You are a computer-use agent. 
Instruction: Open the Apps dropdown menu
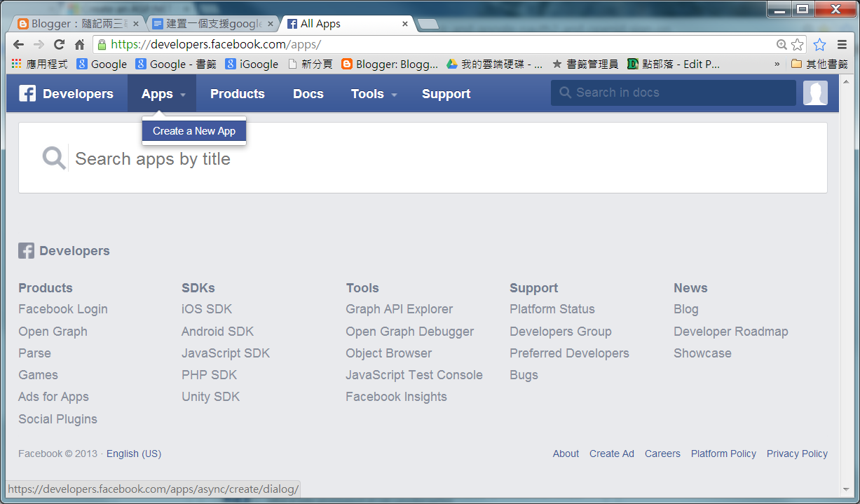[163, 93]
